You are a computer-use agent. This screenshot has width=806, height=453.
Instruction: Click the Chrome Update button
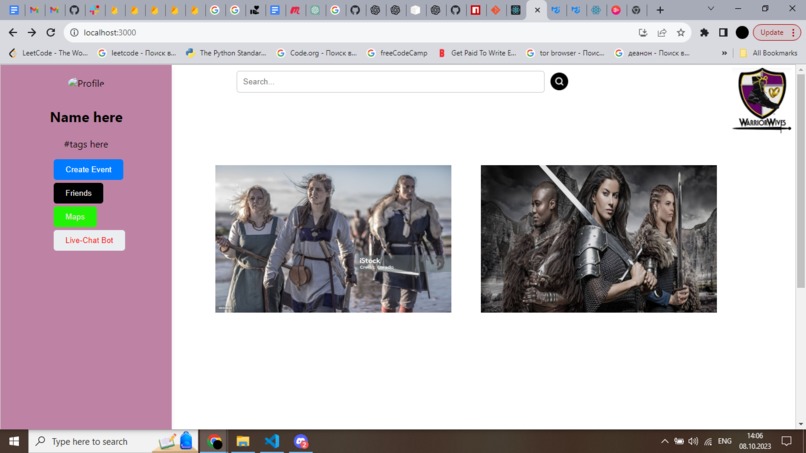click(771, 32)
